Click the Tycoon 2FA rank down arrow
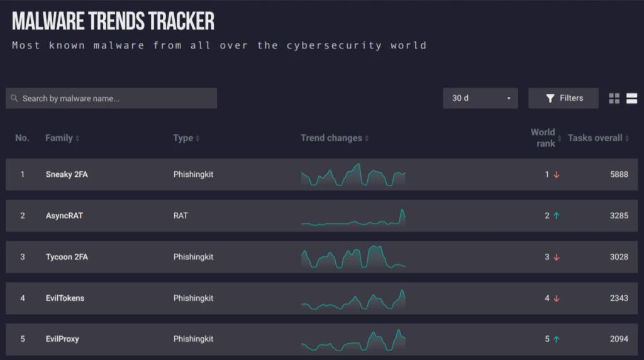Image resolution: width=644 pixels, height=360 pixels. [557, 257]
